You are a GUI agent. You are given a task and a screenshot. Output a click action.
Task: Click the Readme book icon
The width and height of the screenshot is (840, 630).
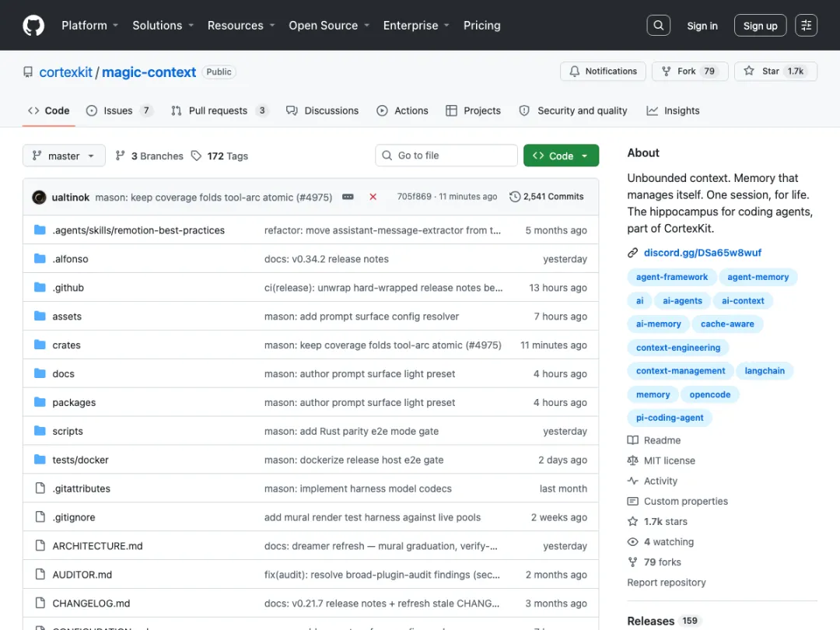pyautogui.click(x=632, y=440)
